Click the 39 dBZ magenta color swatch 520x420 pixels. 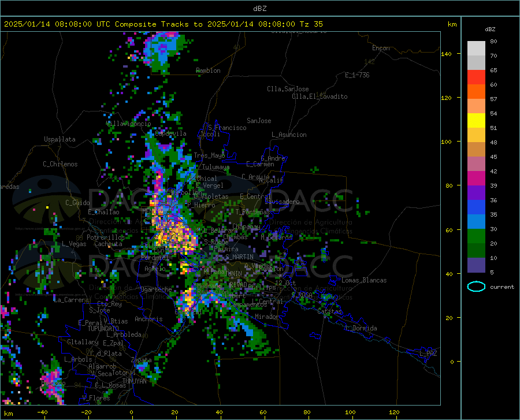coord(476,179)
